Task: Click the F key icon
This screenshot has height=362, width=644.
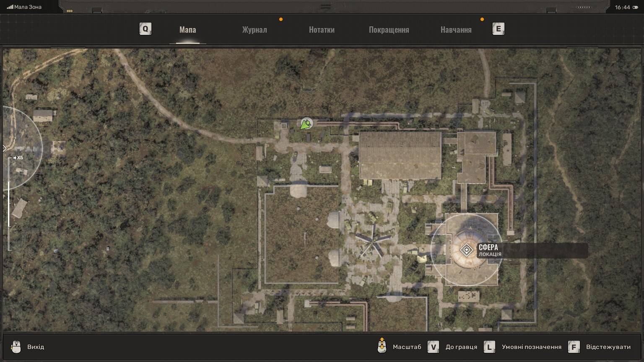Action: coord(574,347)
